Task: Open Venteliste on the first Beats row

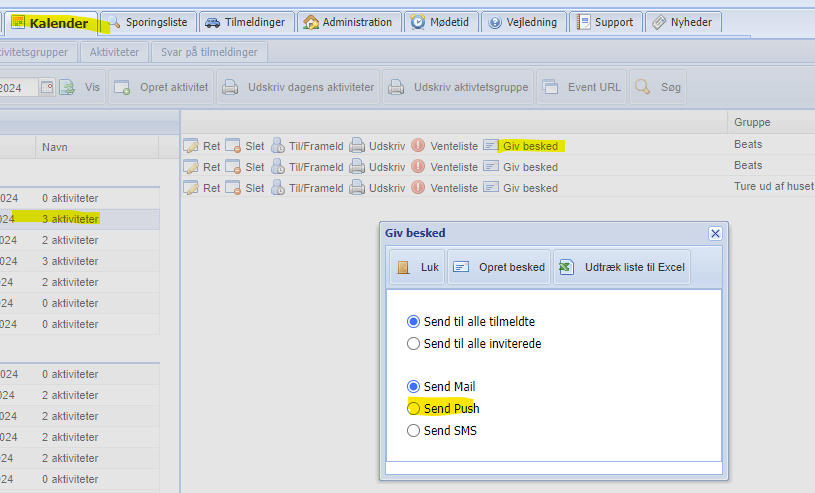Action: pos(444,146)
